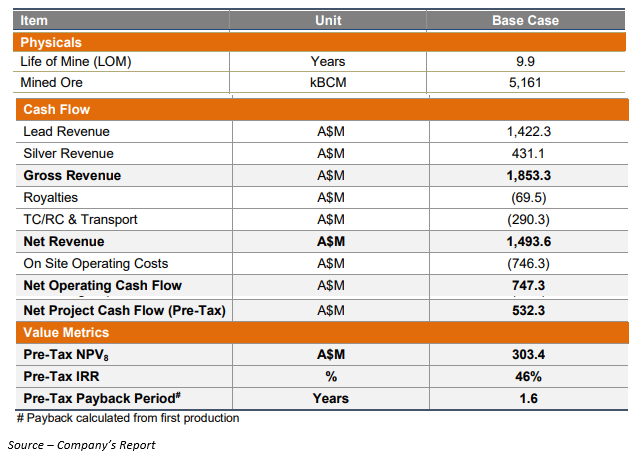Select the Gross Revenue value 1,853.3
The image size is (629, 457).
[528, 176]
